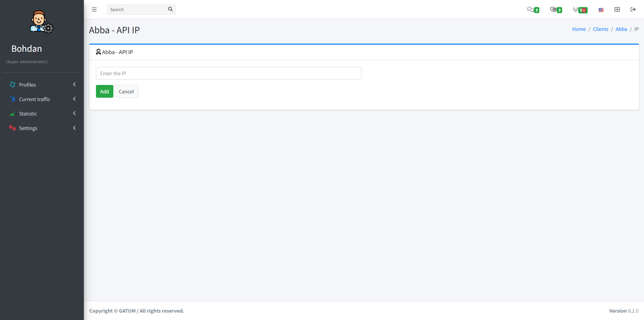Open the apps grid icon in header
Screen dimensions: 644x320
[x=617, y=9]
